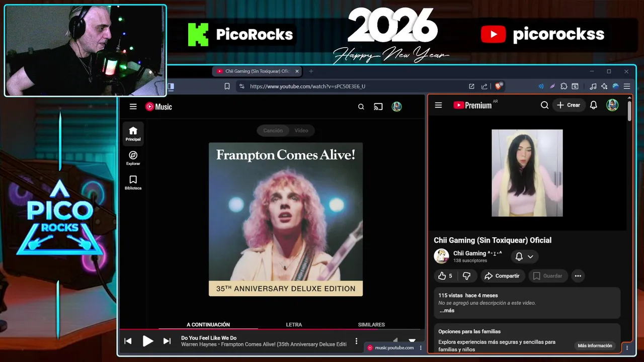Click the Crear button on YouTube
The width and height of the screenshot is (644, 362).
click(569, 105)
